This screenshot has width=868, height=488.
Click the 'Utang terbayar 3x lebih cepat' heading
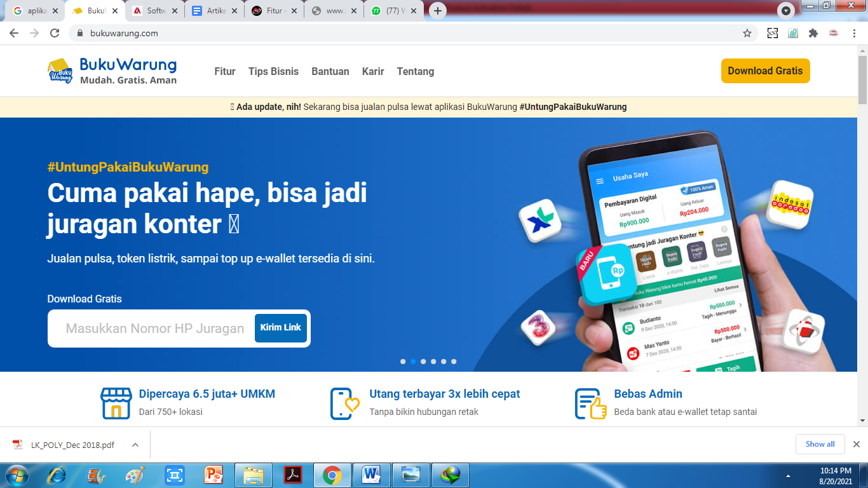tap(445, 394)
